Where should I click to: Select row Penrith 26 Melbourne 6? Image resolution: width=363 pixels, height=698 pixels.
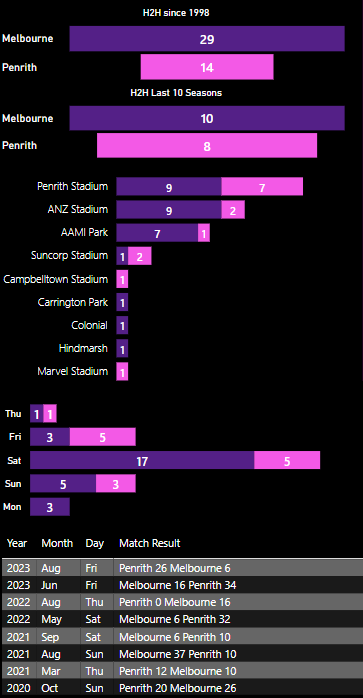182,568
